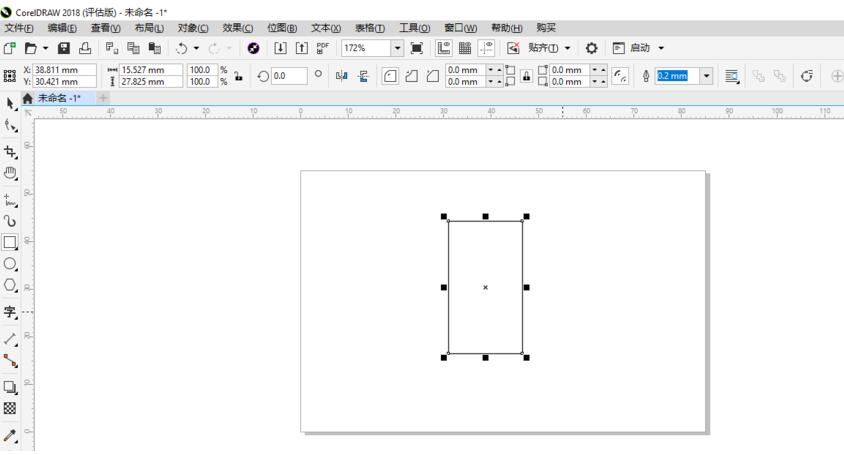The image size is (844, 455).
Task: Choose the Text tool
Action: click(x=10, y=312)
